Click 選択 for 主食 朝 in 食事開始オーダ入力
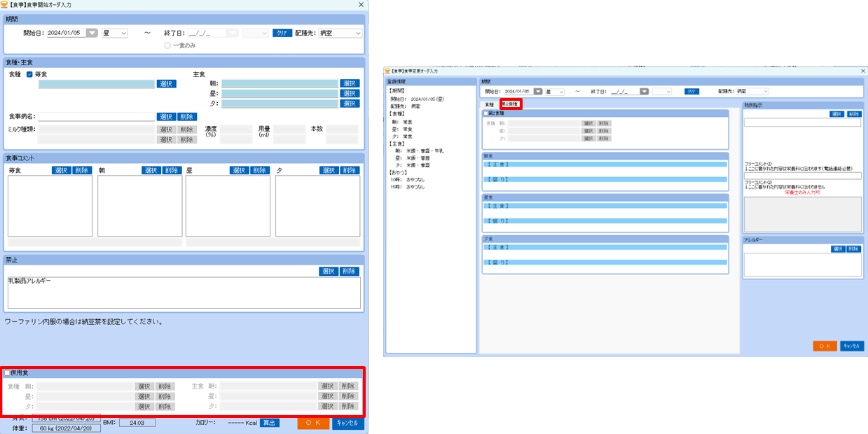Viewport: 868px width, 434px height. tap(350, 83)
